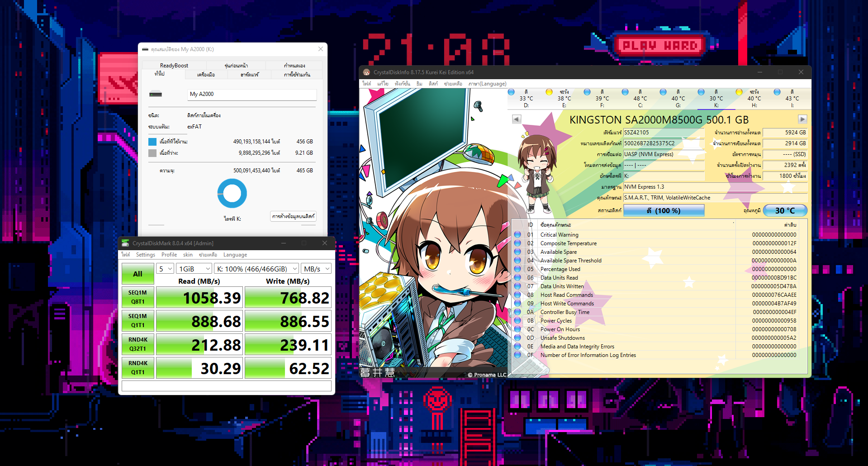Click CrystalDiskInfo title bar app icon

(x=367, y=72)
